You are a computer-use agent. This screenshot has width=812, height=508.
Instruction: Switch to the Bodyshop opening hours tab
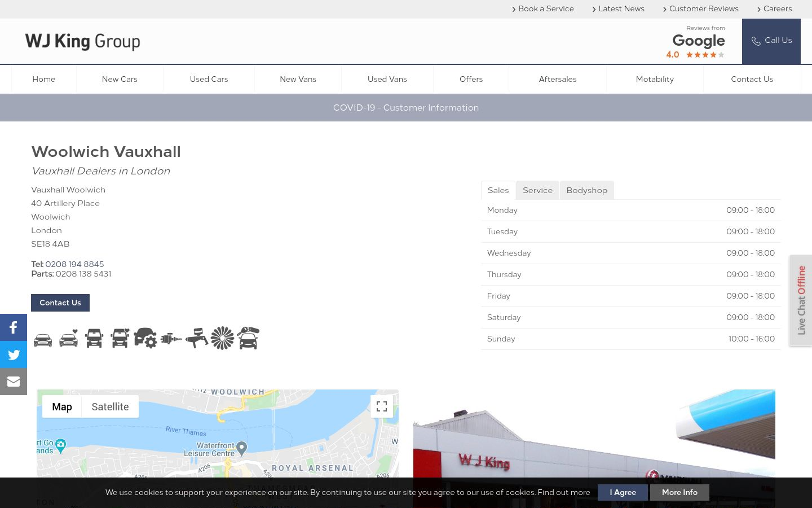(x=586, y=190)
